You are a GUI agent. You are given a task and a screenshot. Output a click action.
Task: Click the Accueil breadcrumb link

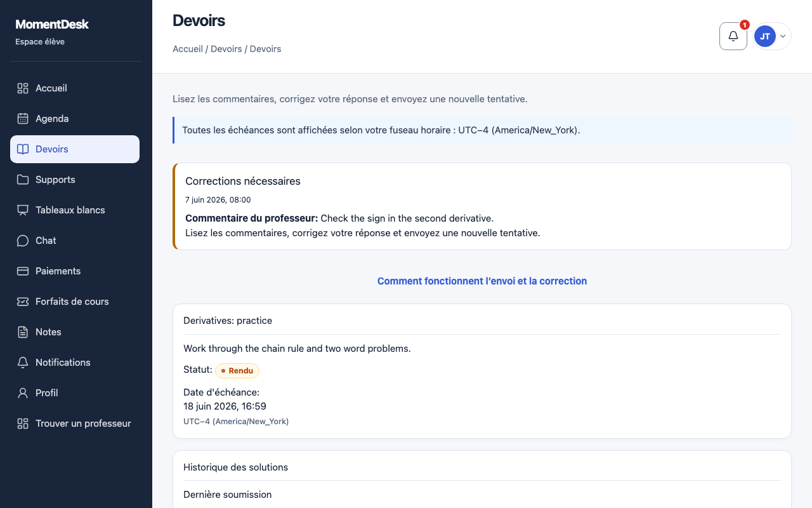click(188, 49)
